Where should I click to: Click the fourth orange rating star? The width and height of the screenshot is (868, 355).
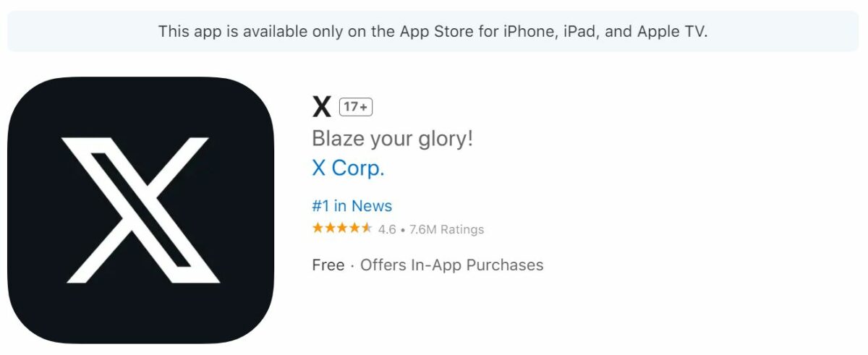point(354,228)
